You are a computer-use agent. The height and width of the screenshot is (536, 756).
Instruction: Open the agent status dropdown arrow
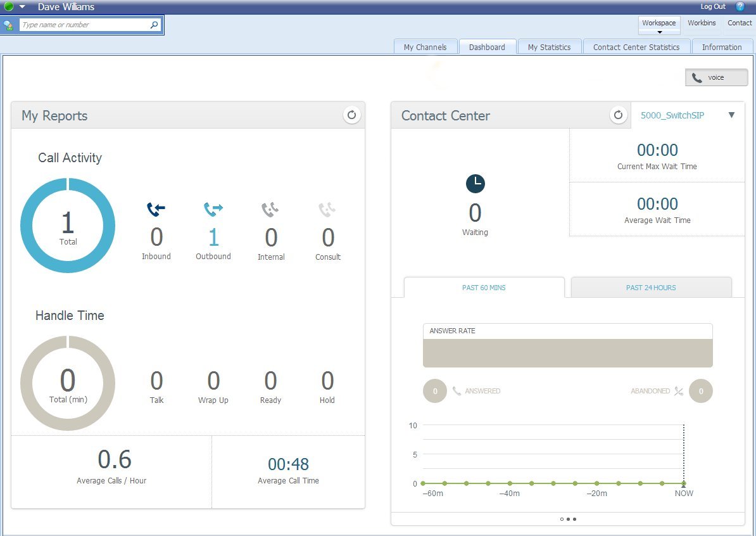coord(22,7)
